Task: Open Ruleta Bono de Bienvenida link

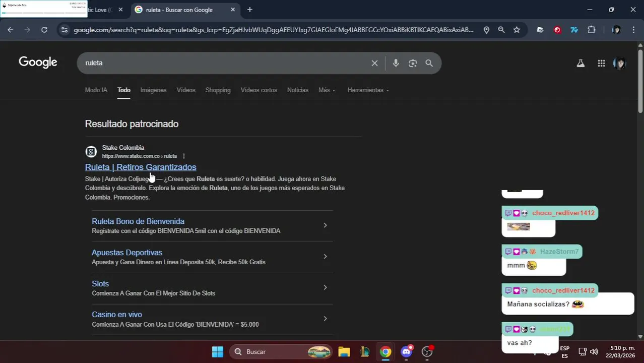Action: tap(138, 221)
